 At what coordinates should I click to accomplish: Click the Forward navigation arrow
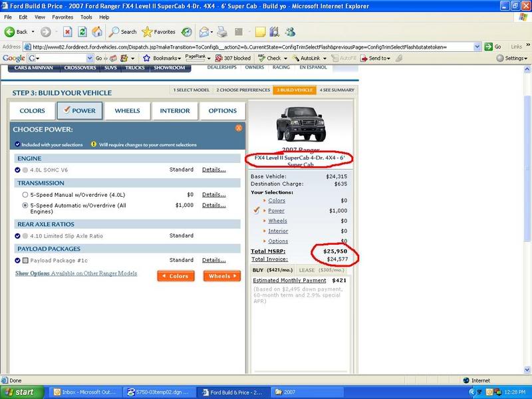46,32
